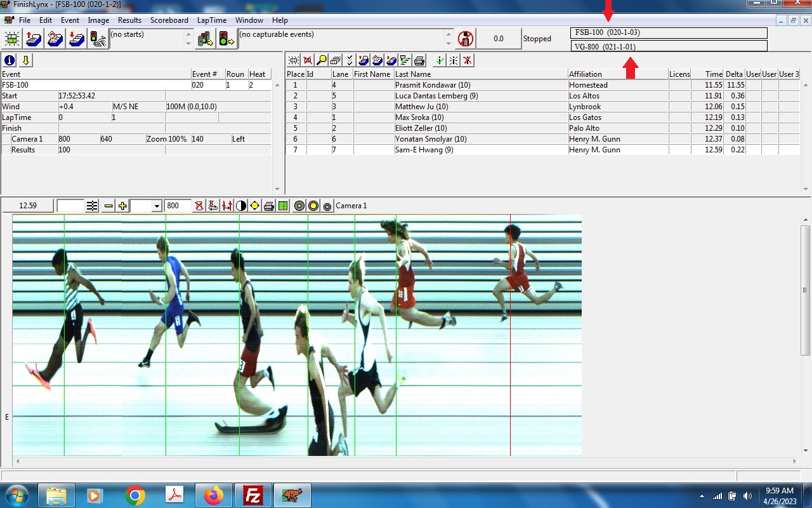The height and width of the screenshot is (508, 812).
Task: Click the 12.59 time cell for Sam-E Hwang
Action: (x=707, y=150)
